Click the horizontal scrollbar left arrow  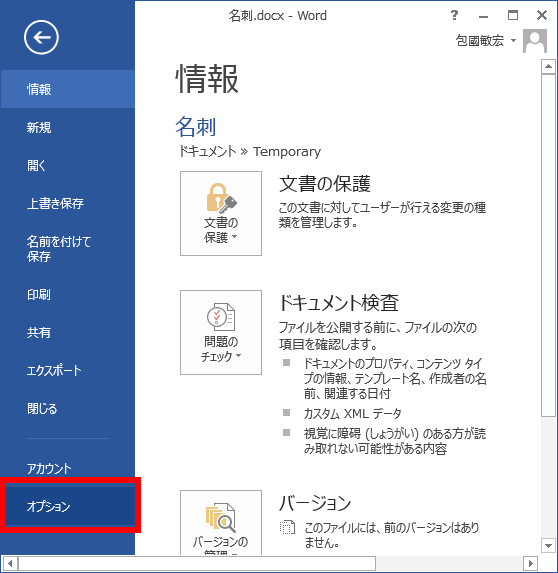(x=10, y=563)
